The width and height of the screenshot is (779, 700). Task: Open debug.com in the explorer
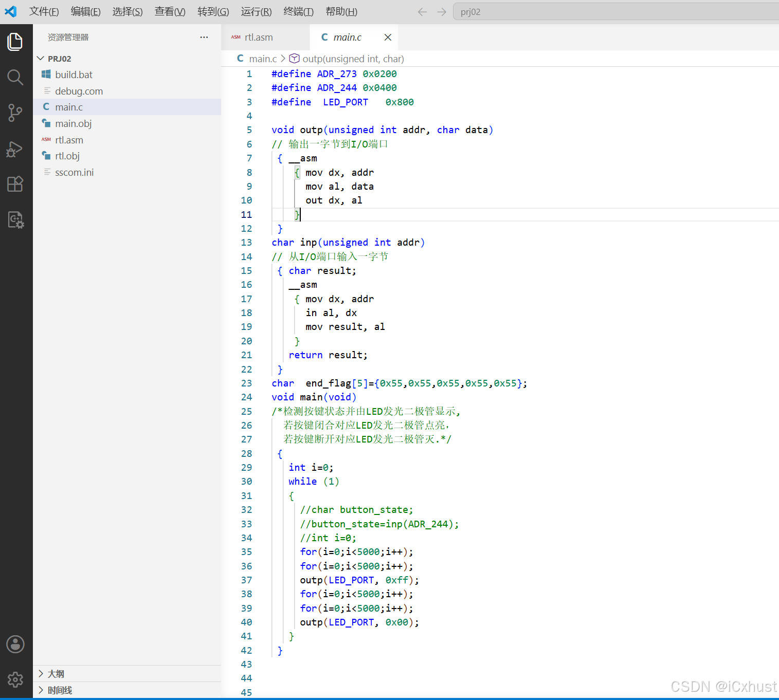[x=127, y=91]
